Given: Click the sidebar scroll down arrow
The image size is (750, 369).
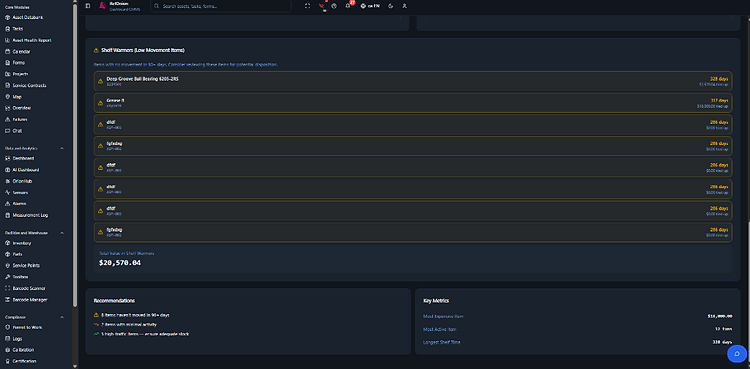Looking at the screenshot, I should pos(75,367).
